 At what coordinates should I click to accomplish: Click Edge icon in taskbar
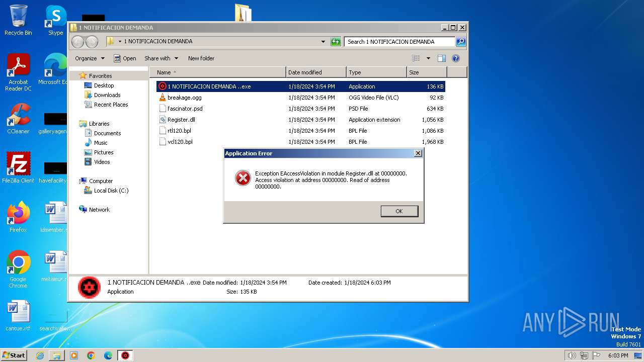[x=108, y=355]
